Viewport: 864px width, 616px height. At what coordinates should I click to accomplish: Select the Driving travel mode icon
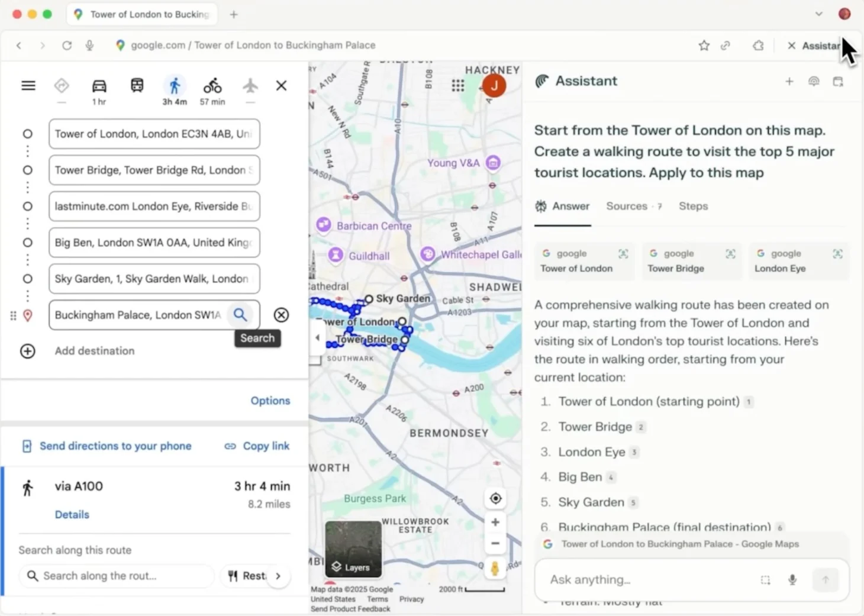99,86
